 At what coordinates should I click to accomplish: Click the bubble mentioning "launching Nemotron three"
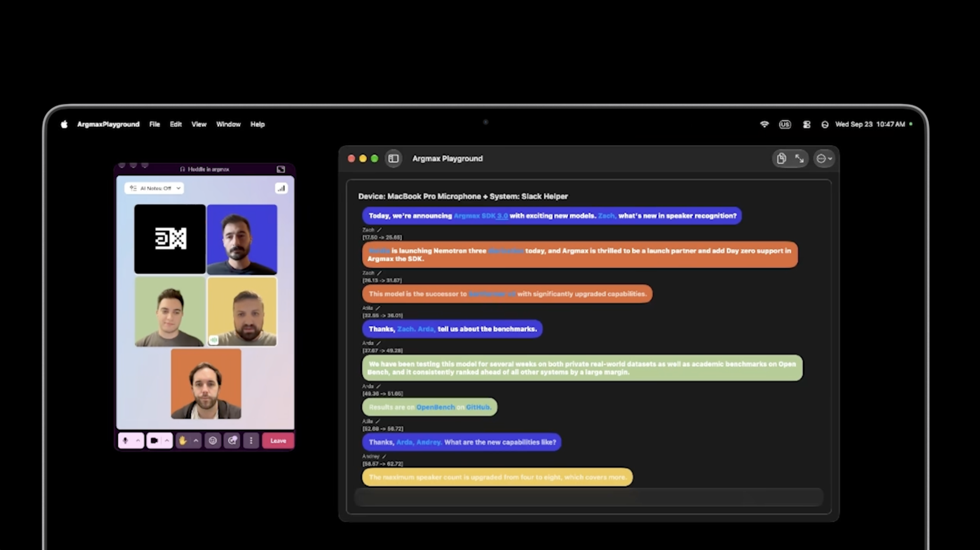580,255
